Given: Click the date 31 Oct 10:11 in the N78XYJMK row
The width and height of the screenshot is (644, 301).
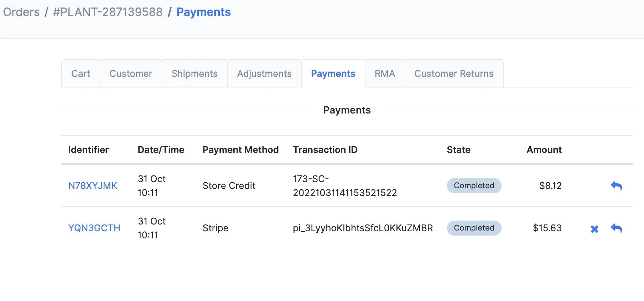Looking at the screenshot, I should pyautogui.click(x=152, y=186).
